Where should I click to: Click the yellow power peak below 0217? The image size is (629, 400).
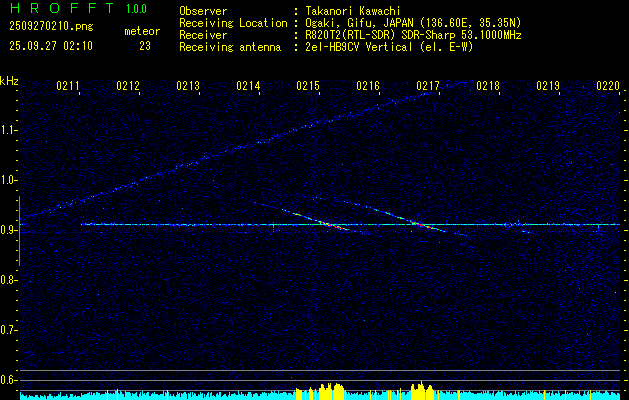click(422, 390)
